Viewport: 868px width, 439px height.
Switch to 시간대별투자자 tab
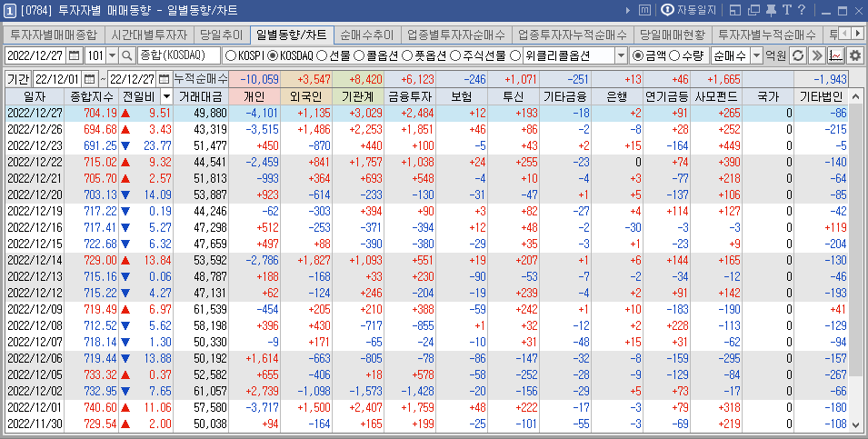[x=149, y=35]
